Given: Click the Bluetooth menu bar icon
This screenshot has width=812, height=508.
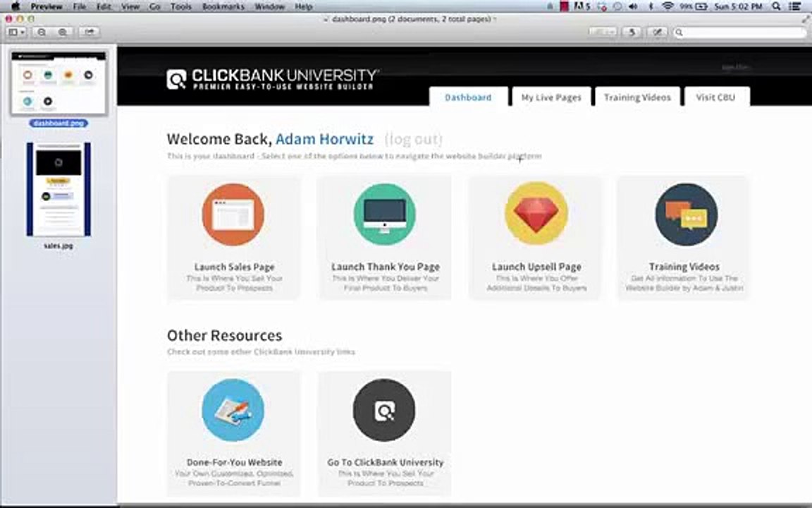Looking at the screenshot, I should pyautogui.click(x=651, y=6).
